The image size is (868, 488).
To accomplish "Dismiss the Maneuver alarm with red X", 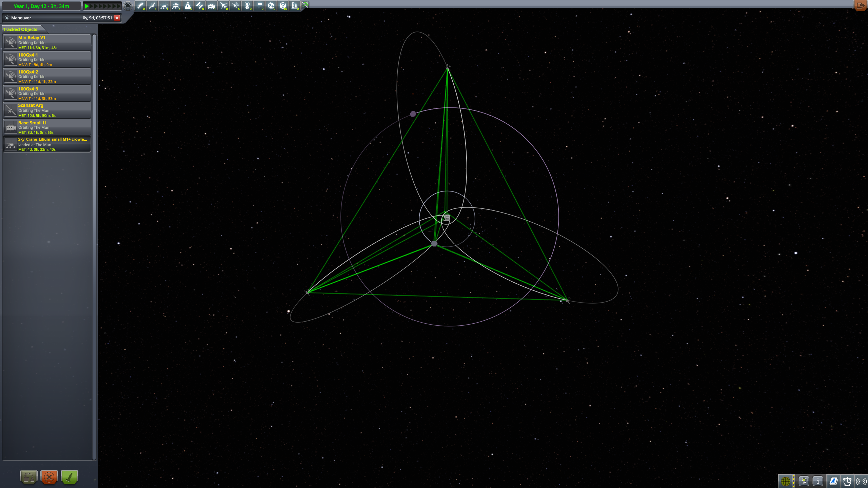I will [x=117, y=18].
